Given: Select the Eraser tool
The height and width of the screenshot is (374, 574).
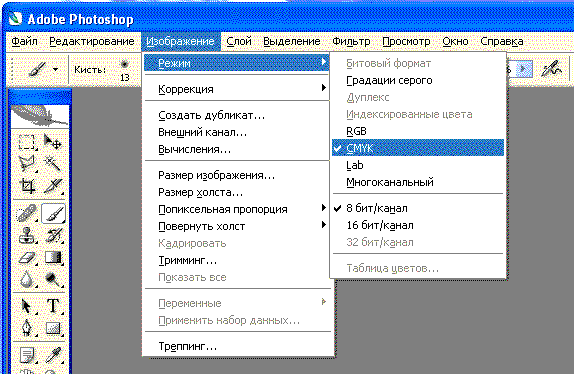Looking at the screenshot, I should (27, 258).
